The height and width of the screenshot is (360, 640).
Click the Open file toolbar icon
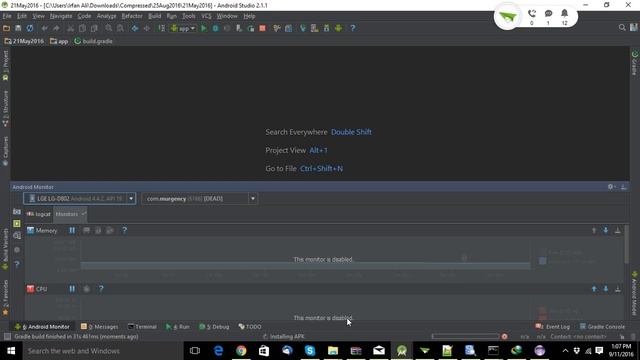point(6,28)
